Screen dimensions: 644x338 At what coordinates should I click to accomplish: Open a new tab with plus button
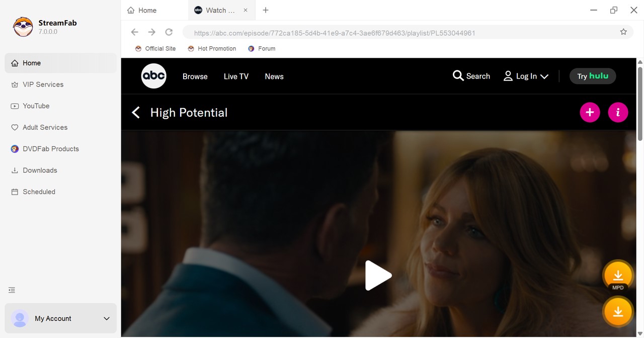tap(266, 10)
